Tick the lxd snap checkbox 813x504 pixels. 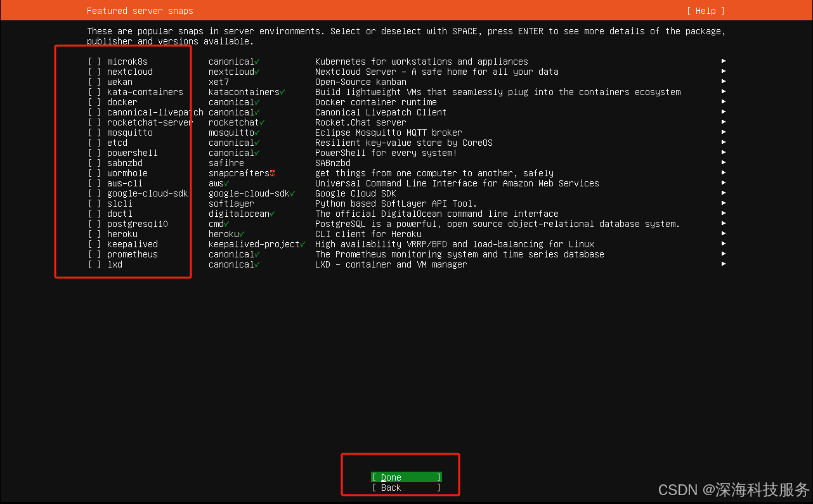coord(94,264)
